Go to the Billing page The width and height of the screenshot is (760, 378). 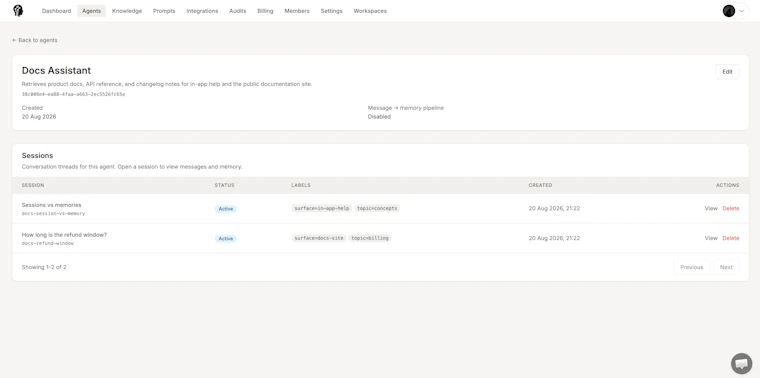pyautogui.click(x=265, y=11)
